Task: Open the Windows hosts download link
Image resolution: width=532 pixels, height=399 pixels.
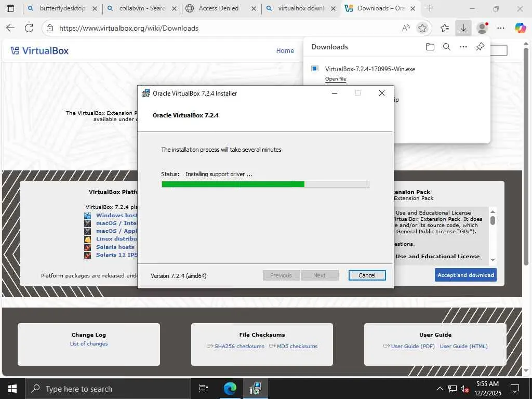Action: point(117,216)
